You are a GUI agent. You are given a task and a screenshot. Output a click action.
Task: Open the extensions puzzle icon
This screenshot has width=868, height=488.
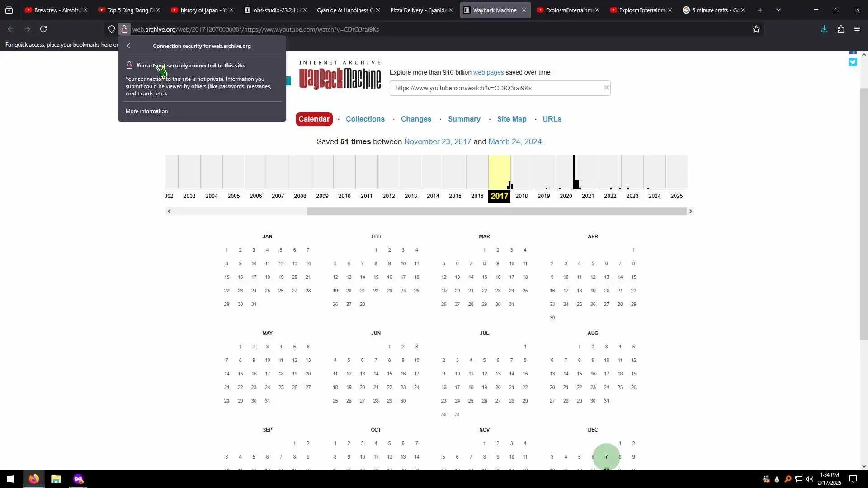(840, 29)
